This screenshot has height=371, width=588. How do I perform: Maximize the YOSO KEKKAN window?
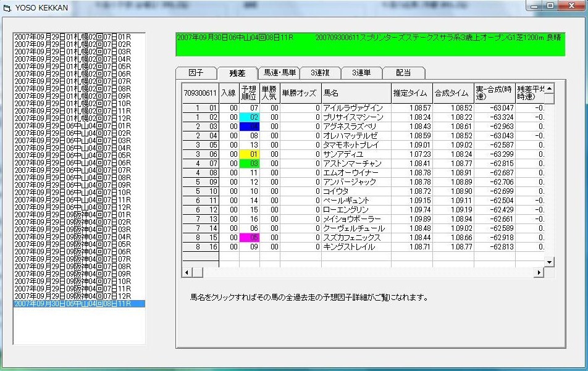click(x=550, y=6)
